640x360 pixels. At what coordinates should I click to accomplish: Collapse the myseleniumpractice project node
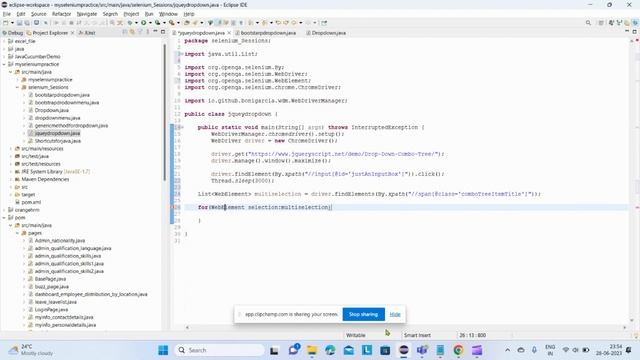(4, 64)
